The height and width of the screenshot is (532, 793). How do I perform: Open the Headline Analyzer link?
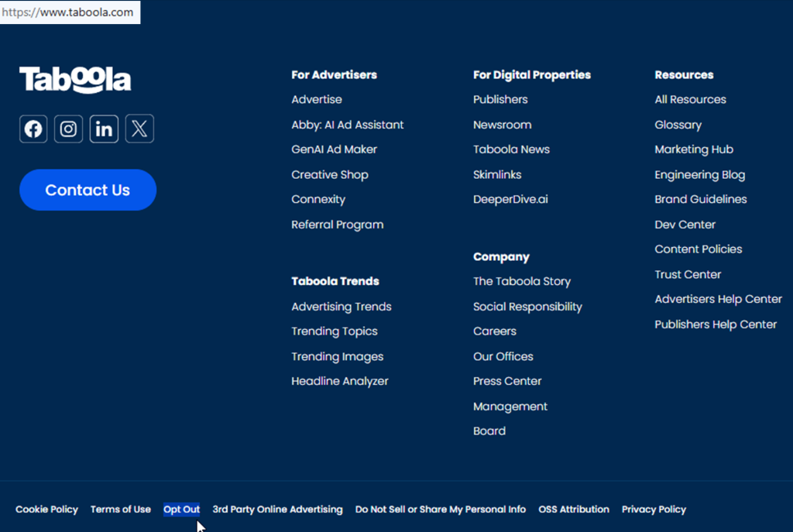click(x=339, y=381)
